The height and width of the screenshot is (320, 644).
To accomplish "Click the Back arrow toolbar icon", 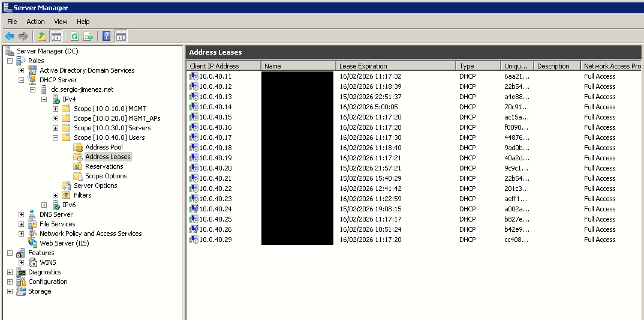I will point(10,37).
